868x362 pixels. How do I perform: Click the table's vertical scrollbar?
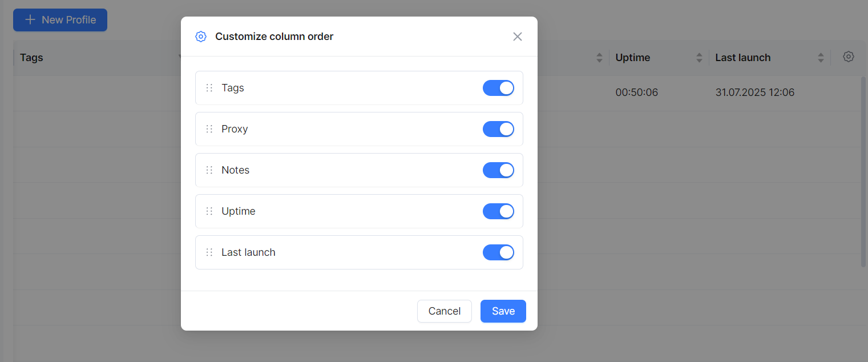(x=863, y=171)
